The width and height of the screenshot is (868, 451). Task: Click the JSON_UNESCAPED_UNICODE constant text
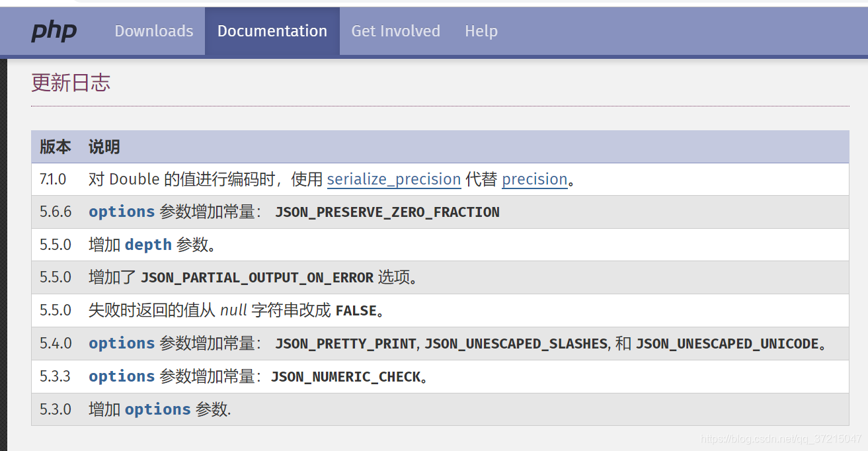tap(727, 344)
